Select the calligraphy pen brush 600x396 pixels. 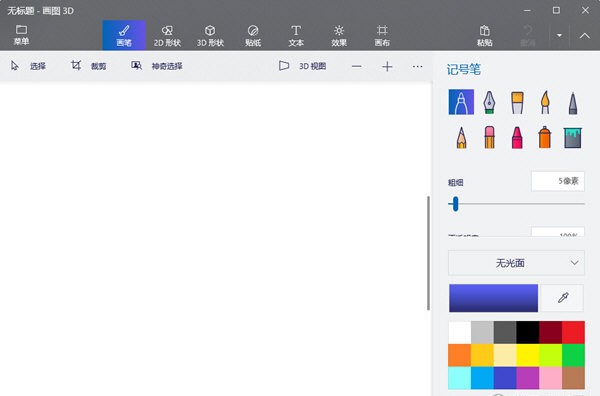489,103
